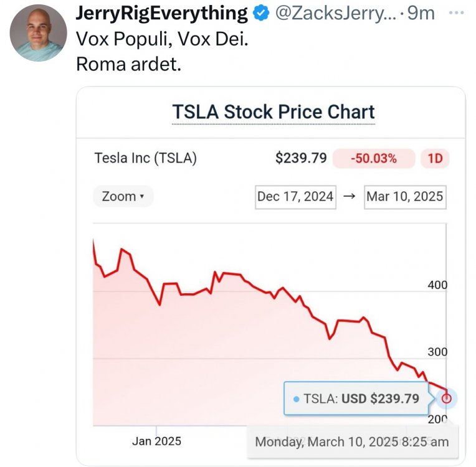Open the Zoom dropdown
Screen dimensions: 476x467
tap(123, 197)
